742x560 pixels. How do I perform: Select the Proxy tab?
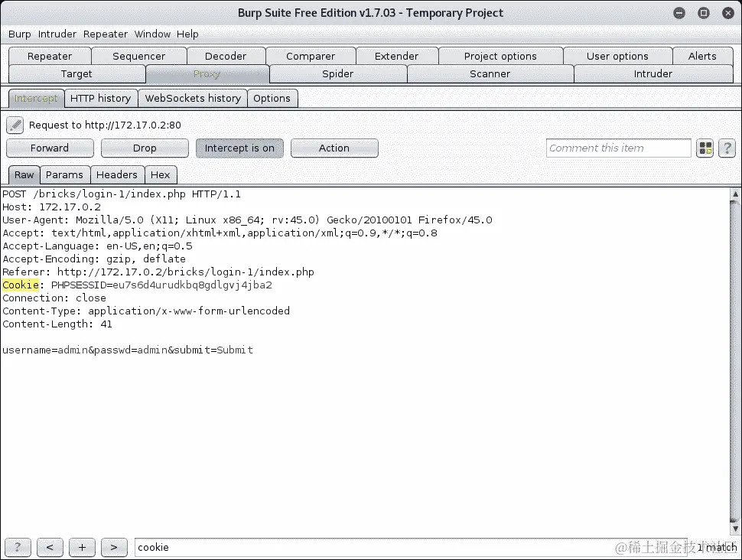click(x=207, y=74)
